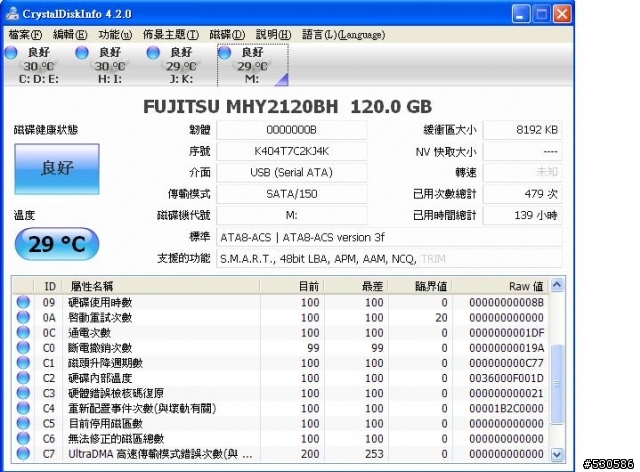Viewport: 640px width, 472px height.
Task: Select attribute 硬體錯誤檢核碼復原
Action: pos(116,393)
